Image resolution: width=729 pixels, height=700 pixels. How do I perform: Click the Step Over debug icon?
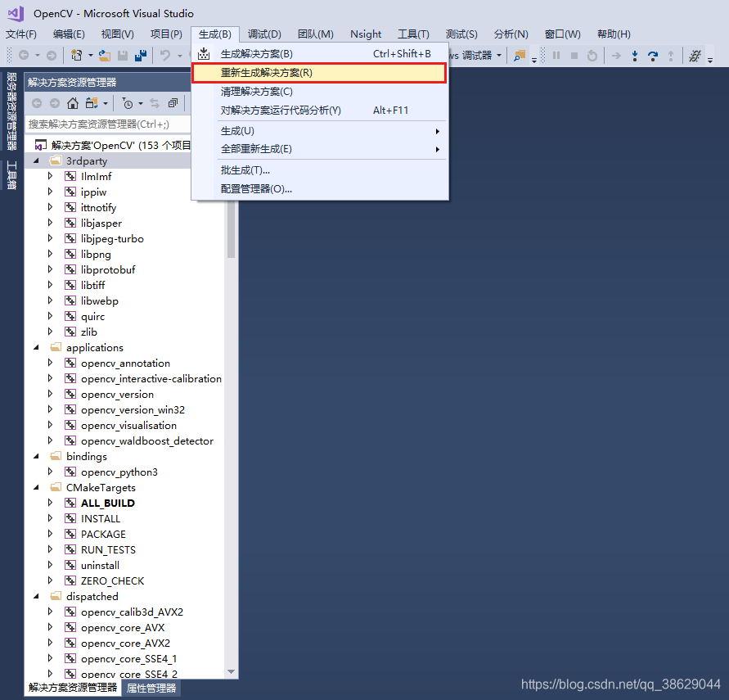click(653, 56)
